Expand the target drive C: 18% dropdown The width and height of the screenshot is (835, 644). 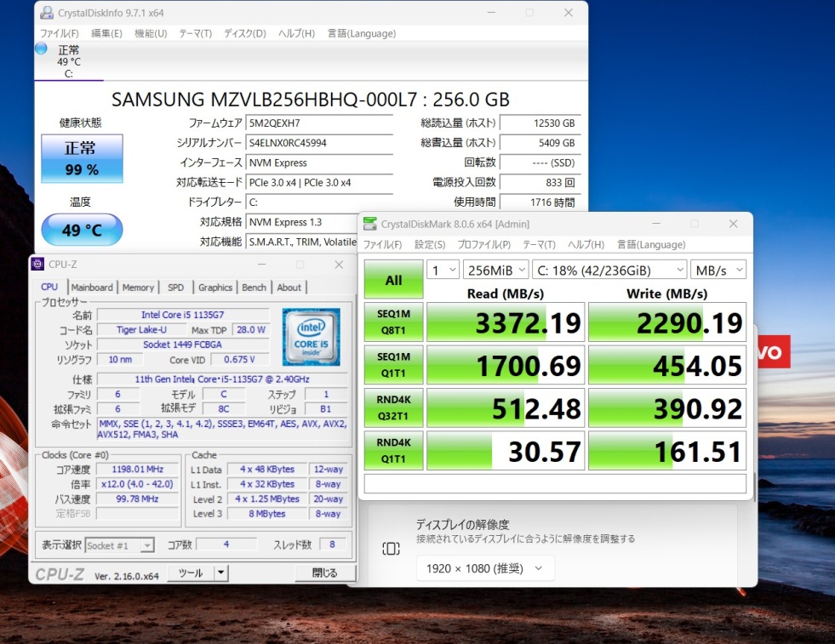pyautogui.click(x=608, y=270)
